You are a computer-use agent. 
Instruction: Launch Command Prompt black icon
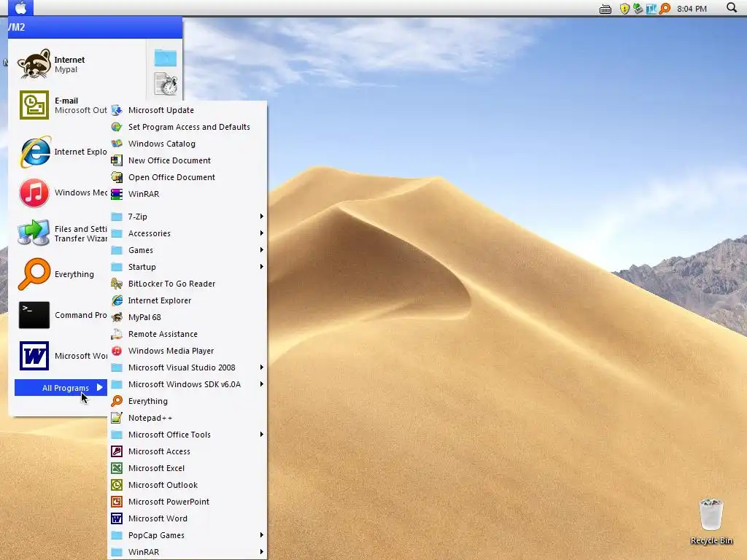(34, 315)
